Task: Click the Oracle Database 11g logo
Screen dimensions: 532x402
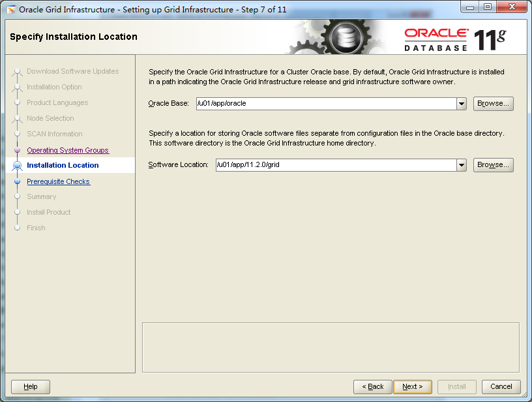Action: tap(455, 40)
